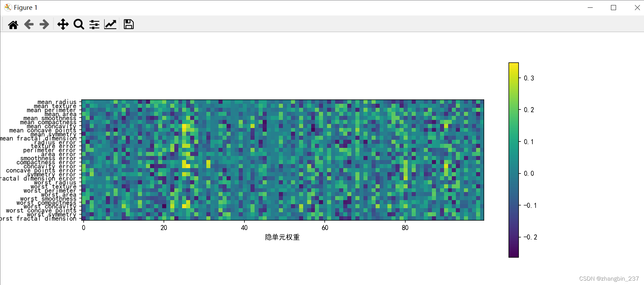Click colorbar tick label 0.3

click(x=529, y=78)
